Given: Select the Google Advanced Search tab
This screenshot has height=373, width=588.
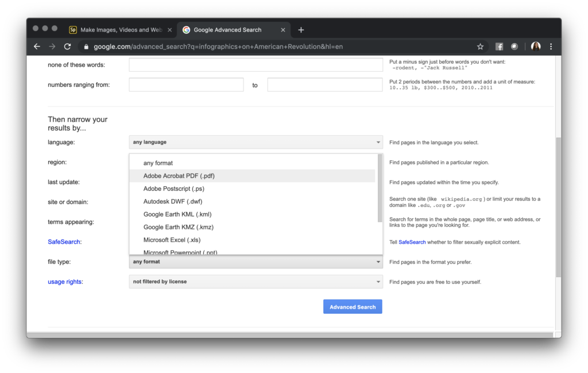Looking at the screenshot, I should coord(234,30).
